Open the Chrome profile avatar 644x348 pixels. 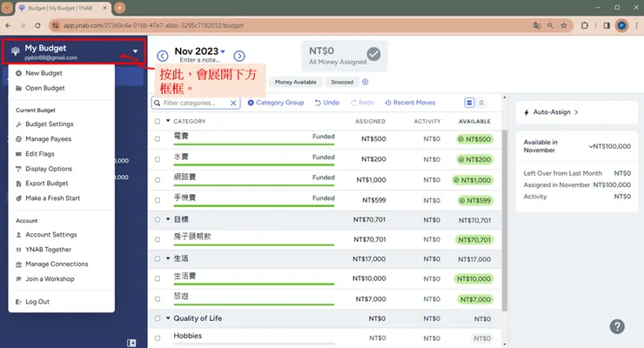622,25
